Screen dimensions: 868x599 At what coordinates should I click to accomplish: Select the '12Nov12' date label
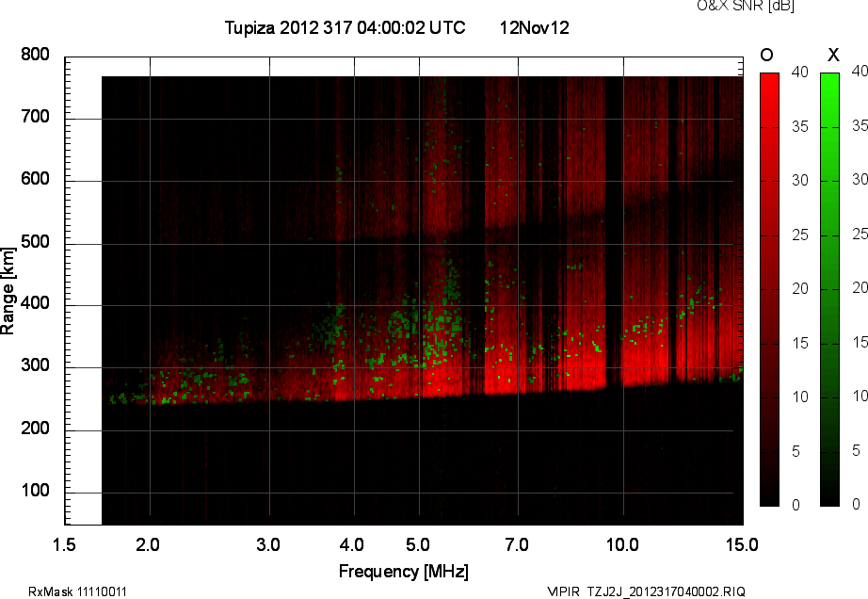[x=534, y=28]
